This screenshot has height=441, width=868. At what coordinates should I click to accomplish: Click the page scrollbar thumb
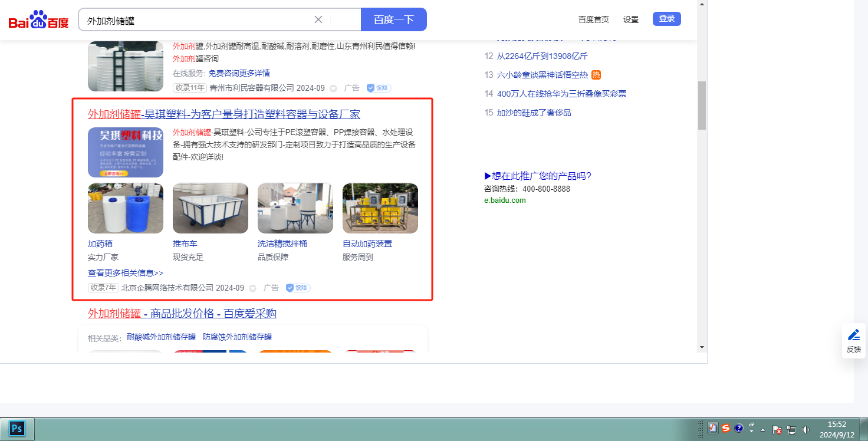point(702,106)
